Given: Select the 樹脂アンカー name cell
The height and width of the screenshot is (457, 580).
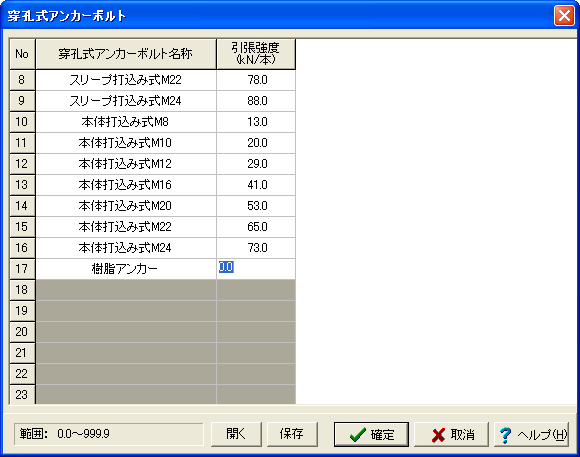Looking at the screenshot, I should 126,269.
